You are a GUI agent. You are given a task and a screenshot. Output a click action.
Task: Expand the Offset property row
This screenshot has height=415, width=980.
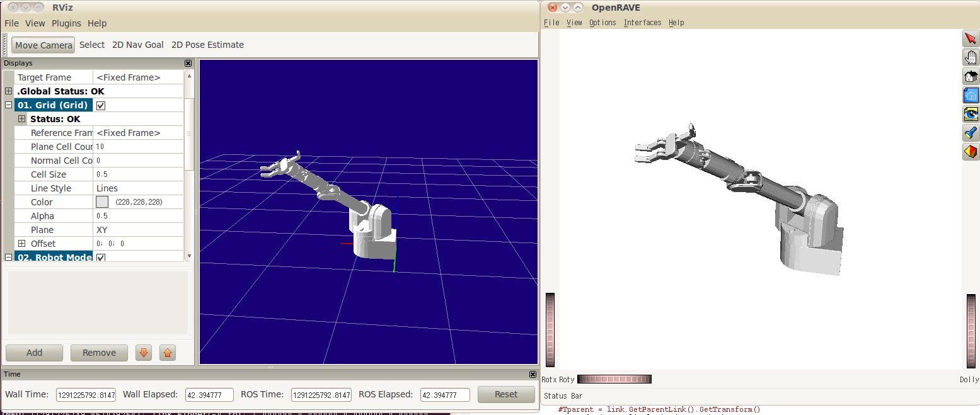click(22, 244)
